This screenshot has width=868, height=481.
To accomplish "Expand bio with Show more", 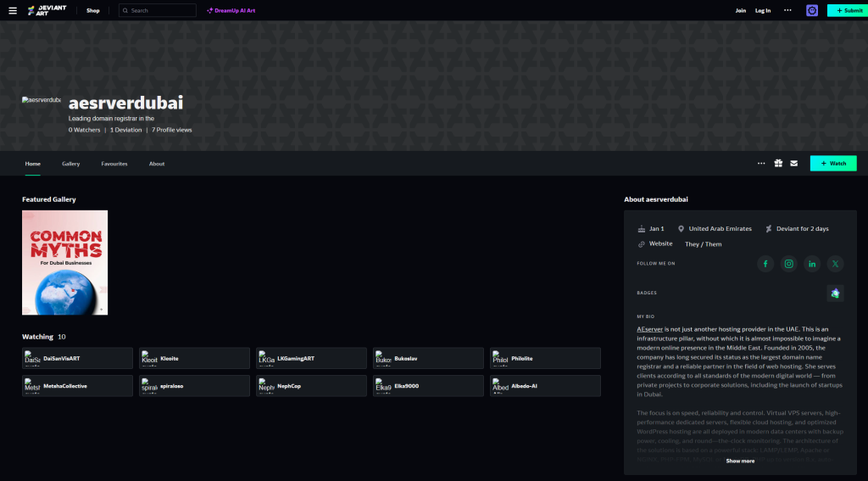I will 740,461.
